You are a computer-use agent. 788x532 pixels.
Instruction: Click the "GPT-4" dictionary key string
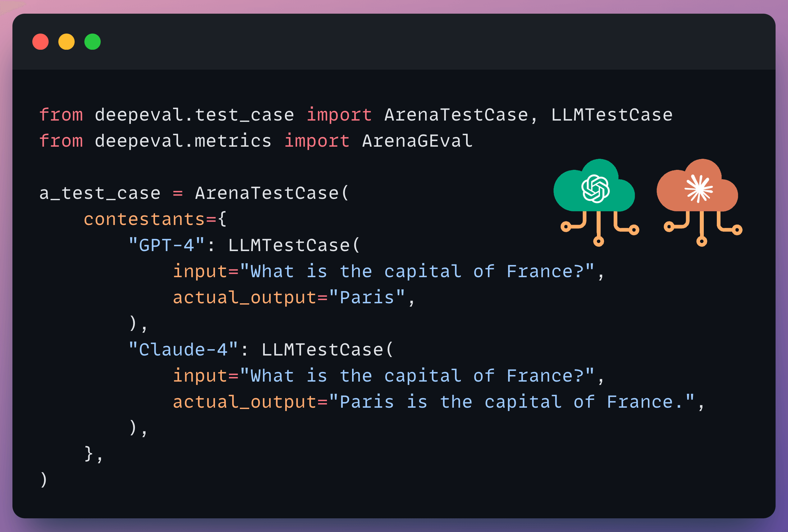click(x=167, y=245)
